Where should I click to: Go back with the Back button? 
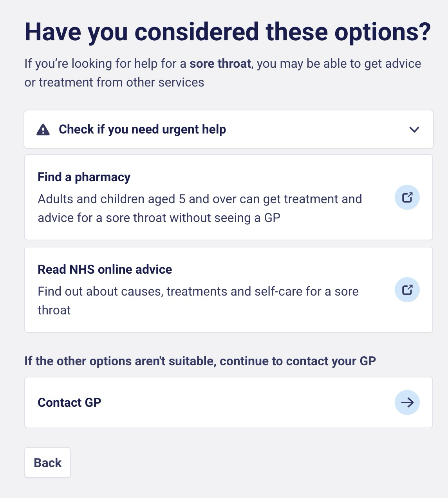tap(48, 463)
